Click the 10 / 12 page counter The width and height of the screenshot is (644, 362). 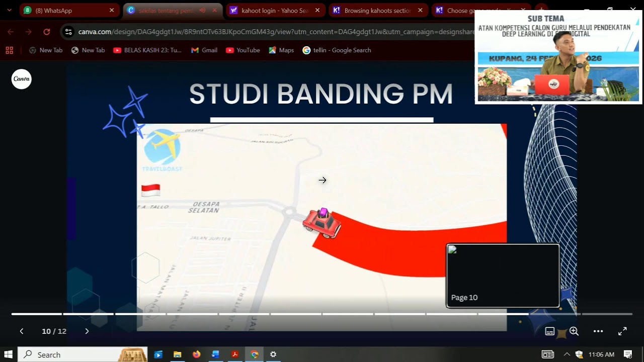coord(54,331)
